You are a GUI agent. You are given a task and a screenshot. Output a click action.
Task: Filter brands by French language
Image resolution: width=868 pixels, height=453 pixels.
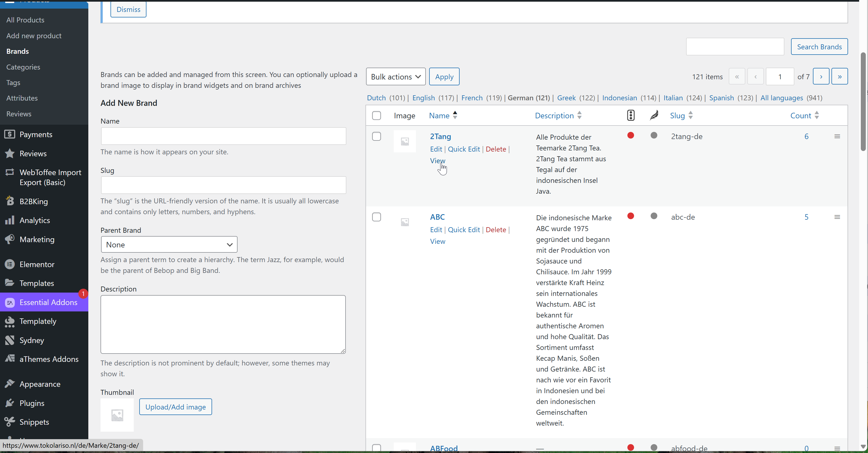[x=472, y=98]
